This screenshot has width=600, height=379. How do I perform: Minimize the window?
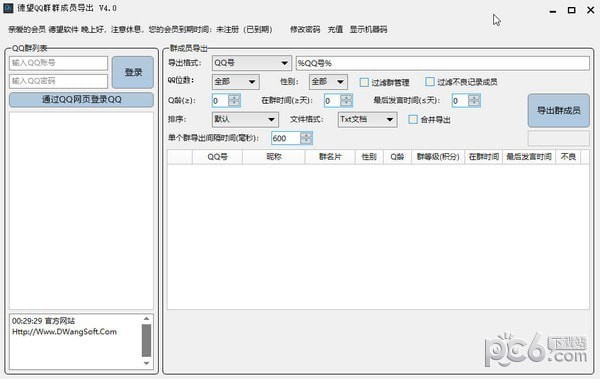coord(553,11)
